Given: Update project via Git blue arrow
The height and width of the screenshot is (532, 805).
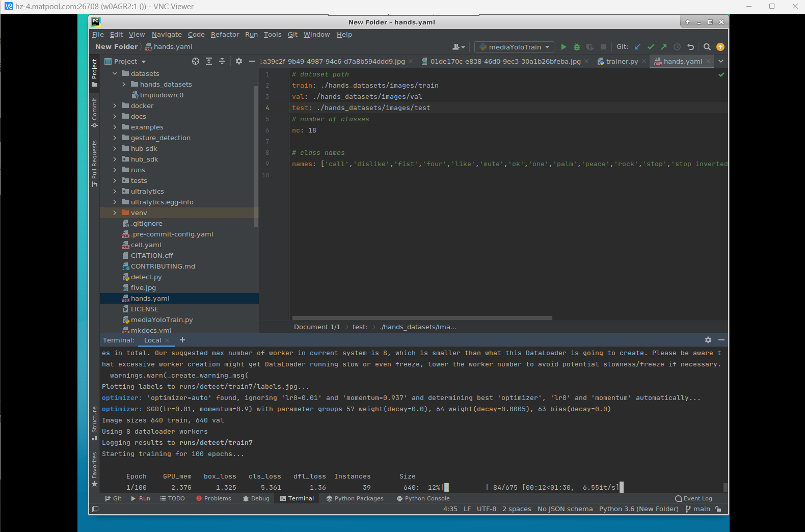Looking at the screenshot, I should (637, 47).
